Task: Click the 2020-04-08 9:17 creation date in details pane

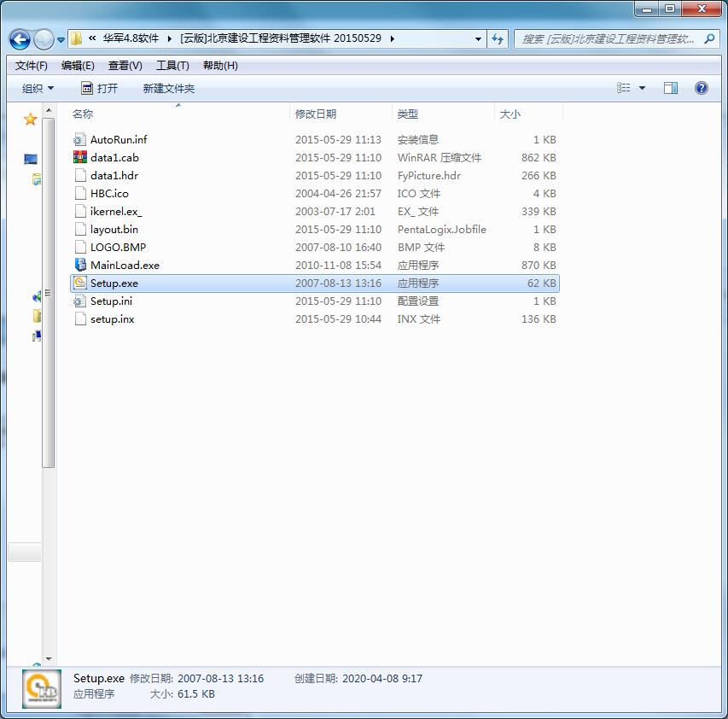Action: click(x=382, y=679)
